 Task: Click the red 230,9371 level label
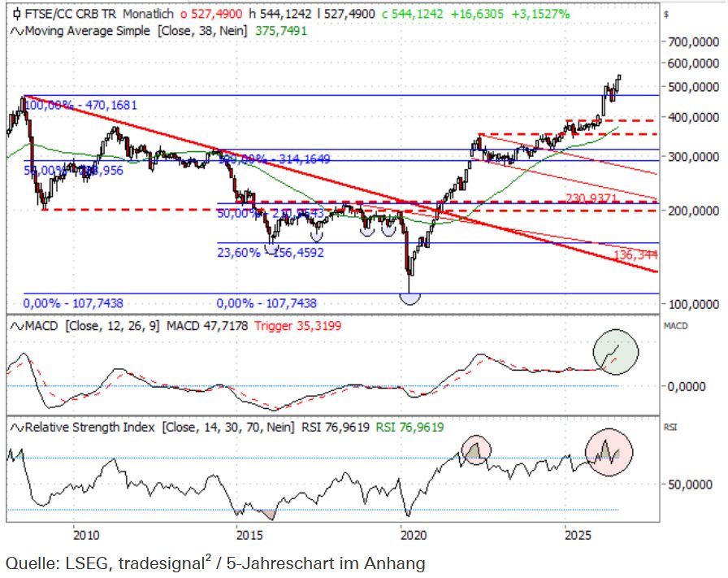click(x=591, y=198)
